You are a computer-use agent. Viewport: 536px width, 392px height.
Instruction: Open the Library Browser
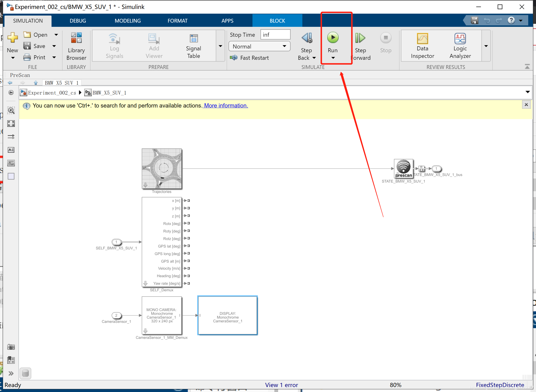76,46
